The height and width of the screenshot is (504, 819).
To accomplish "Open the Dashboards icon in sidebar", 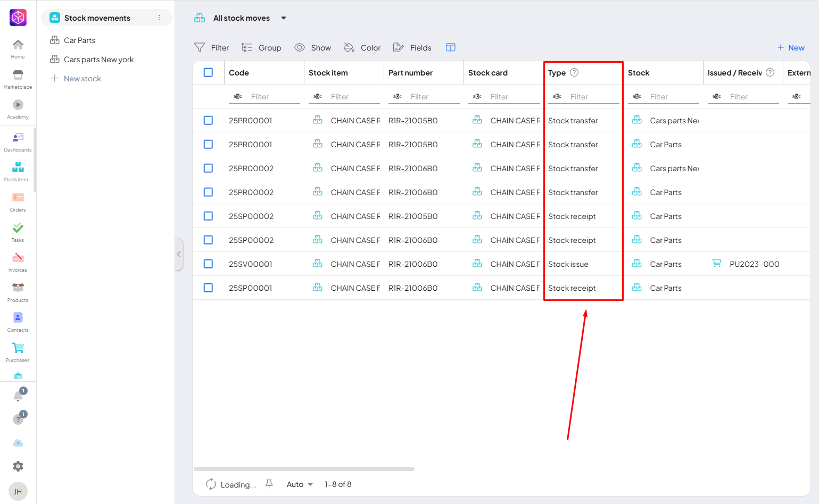I will (x=18, y=138).
